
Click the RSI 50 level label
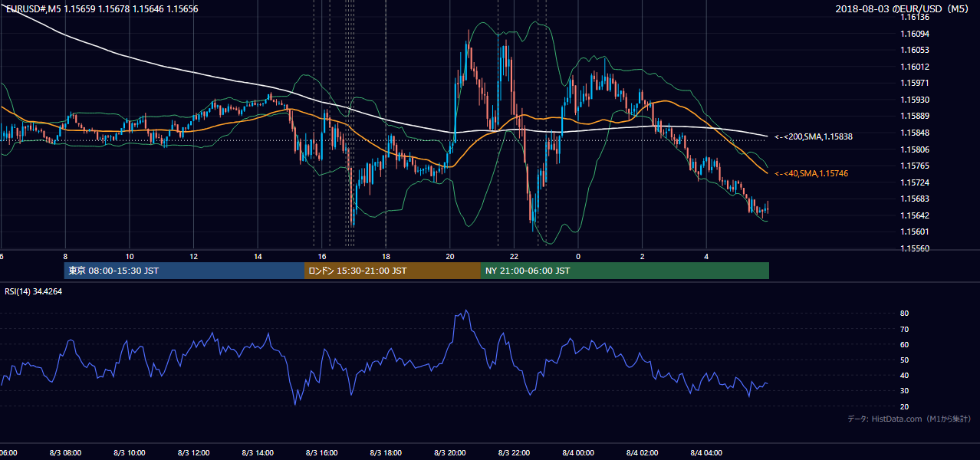pyautogui.click(x=905, y=360)
